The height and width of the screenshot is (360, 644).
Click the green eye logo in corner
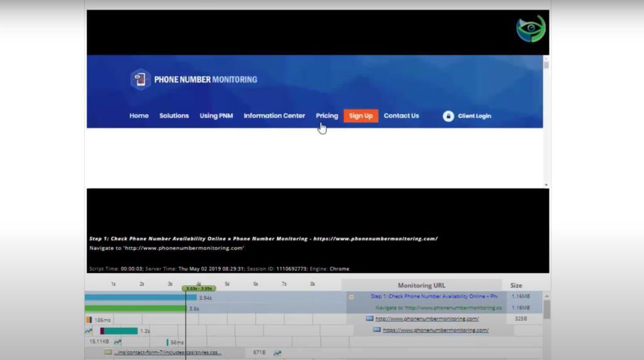point(531,28)
